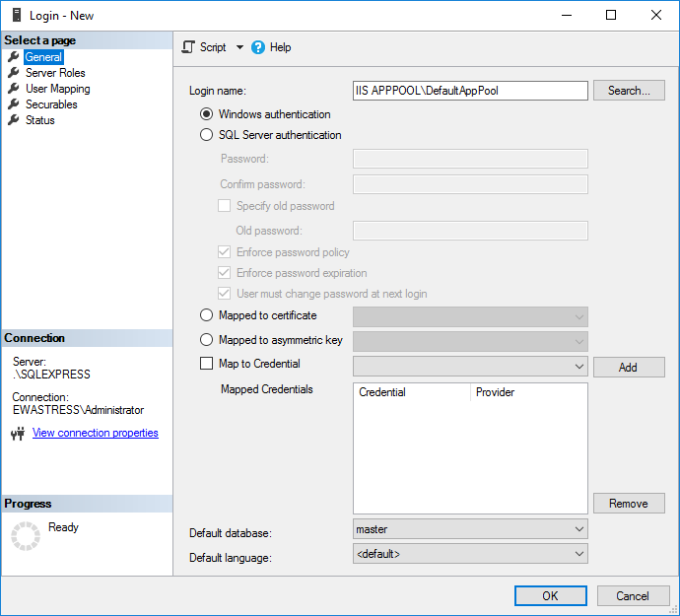
Task: Click the Help question mark icon
Action: pyautogui.click(x=258, y=47)
